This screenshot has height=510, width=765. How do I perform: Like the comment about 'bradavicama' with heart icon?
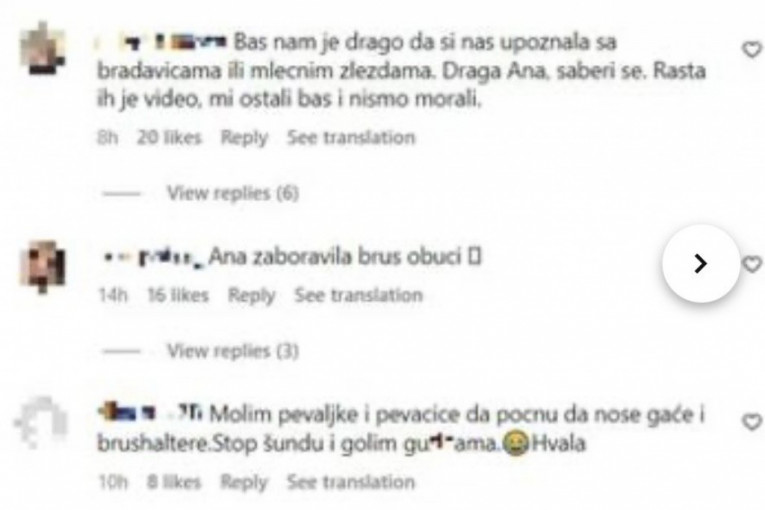point(752,49)
